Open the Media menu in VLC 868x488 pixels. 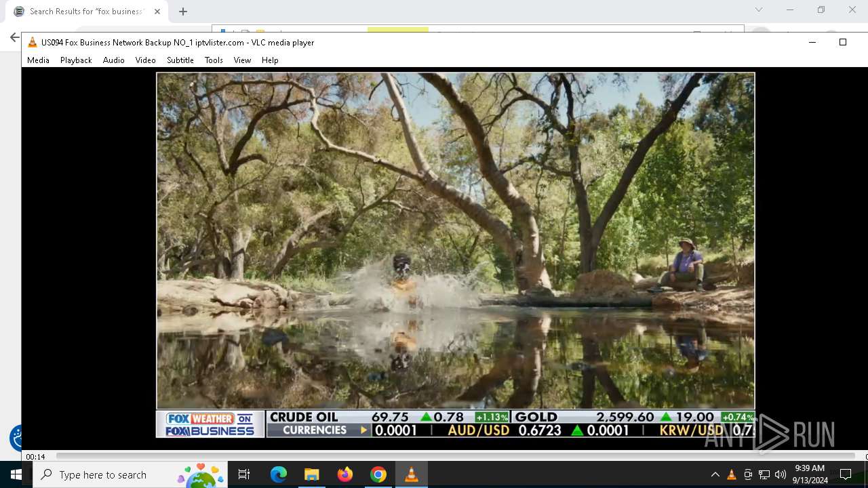coord(38,60)
